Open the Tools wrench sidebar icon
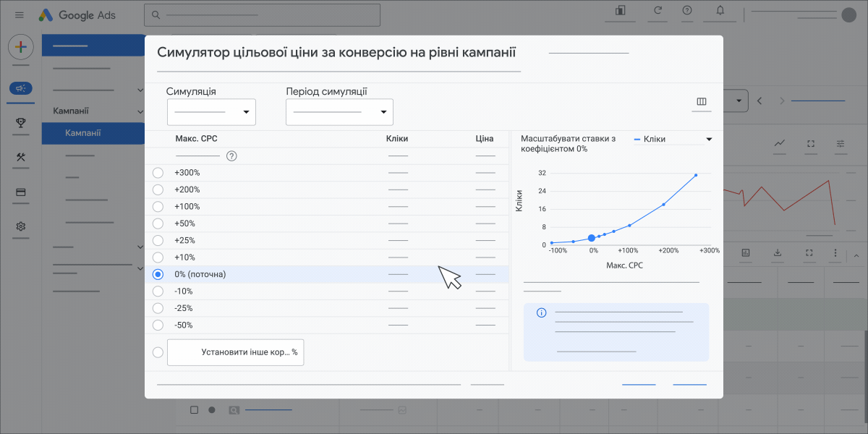The width and height of the screenshot is (868, 434). 21,158
